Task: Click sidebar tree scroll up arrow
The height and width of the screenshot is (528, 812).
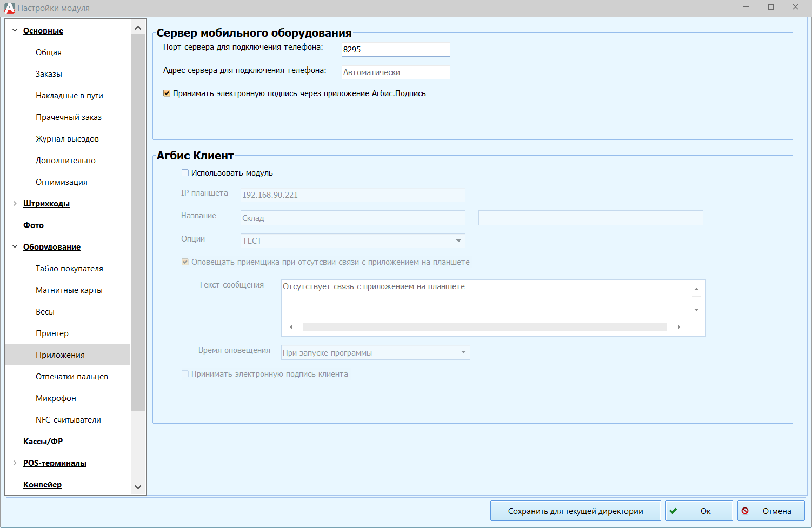Action: (x=138, y=28)
